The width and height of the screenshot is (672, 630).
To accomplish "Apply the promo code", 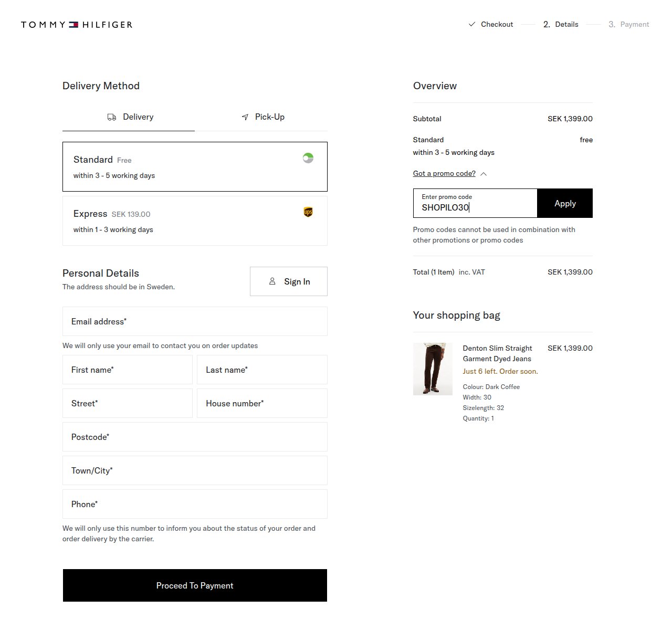I will [565, 203].
